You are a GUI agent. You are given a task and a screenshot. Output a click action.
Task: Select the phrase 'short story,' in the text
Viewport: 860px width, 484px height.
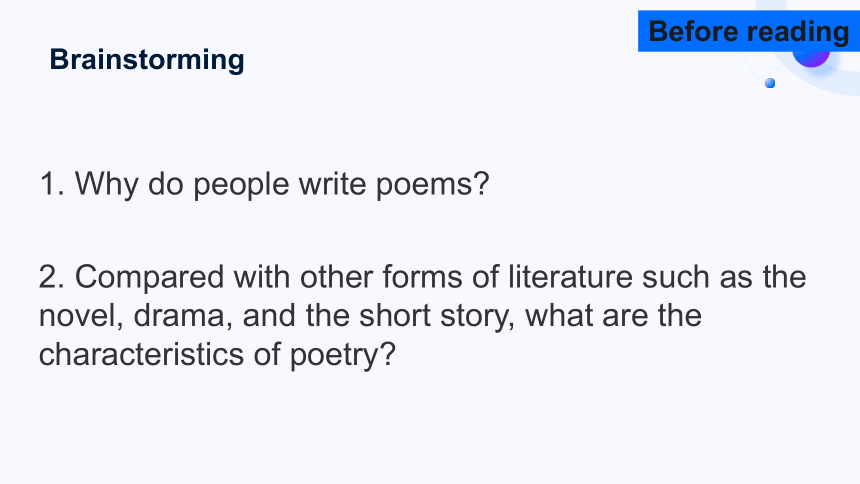point(437,317)
